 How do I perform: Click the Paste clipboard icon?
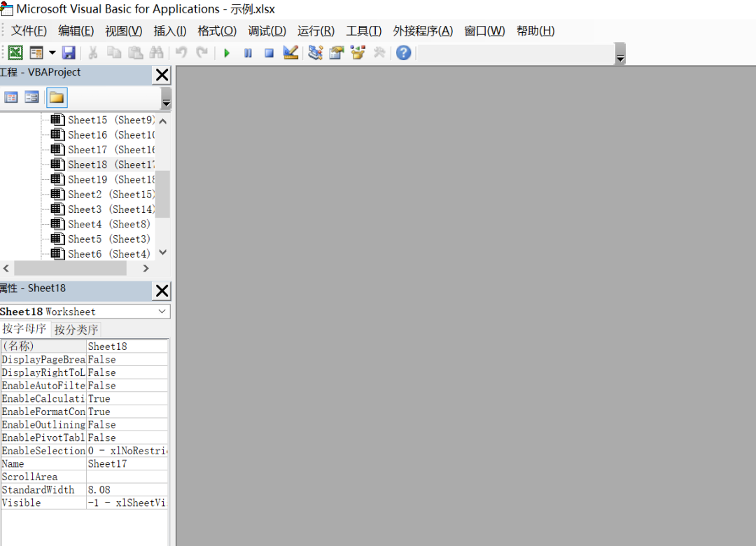click(x=136, y=52)
